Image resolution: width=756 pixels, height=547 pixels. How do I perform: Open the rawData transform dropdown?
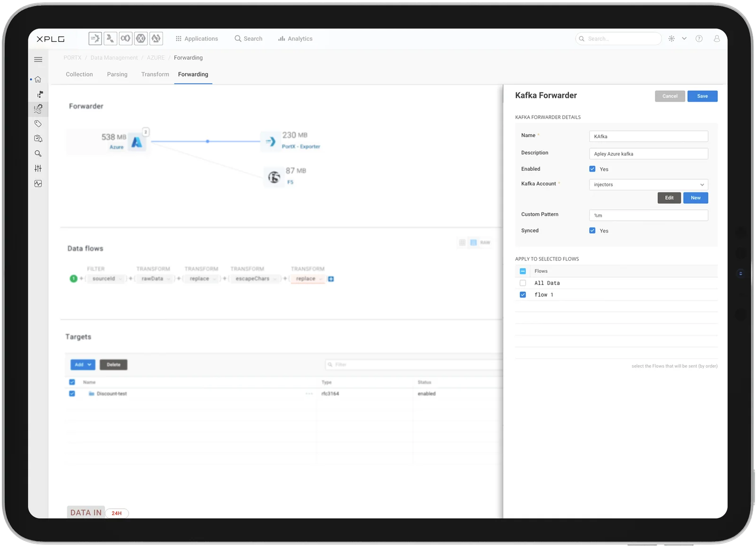(155, 279)
